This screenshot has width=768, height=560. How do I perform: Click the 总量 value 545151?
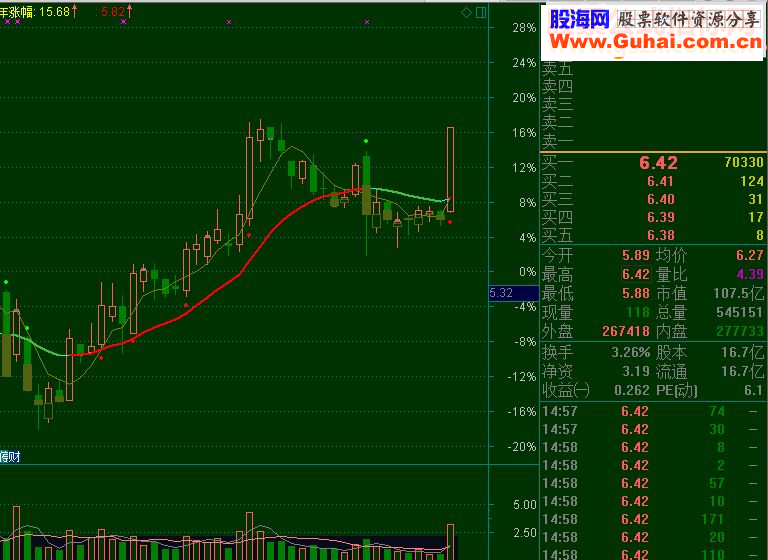click(x=740, y=312)
